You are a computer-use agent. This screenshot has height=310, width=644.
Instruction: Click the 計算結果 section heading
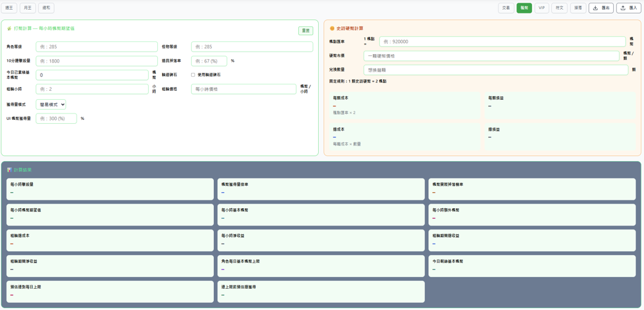click(19, 170)
